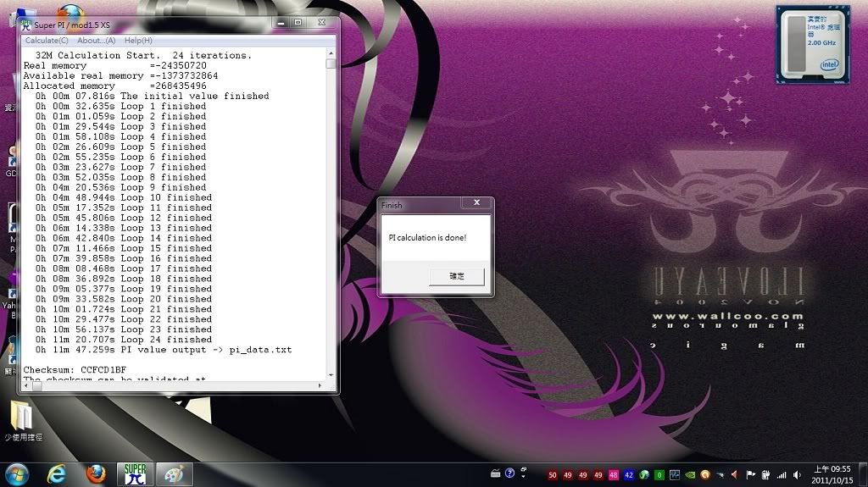
Task: Open the Intel CPU desktop gadget
Action: click(x=812, y=44)
